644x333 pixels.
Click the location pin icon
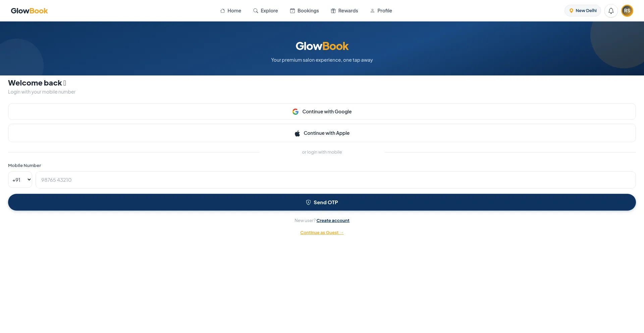(x=571, y=11)
